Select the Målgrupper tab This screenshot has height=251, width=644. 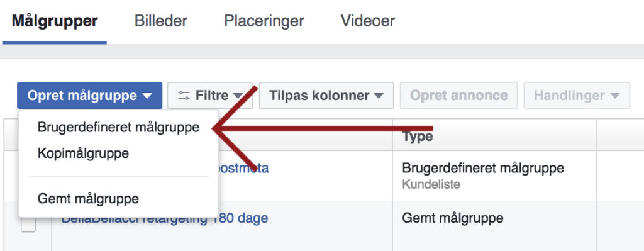tap(55, 21)
